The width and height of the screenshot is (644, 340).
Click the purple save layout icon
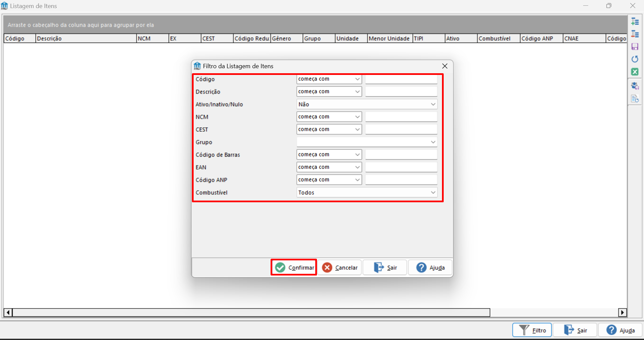pos(635,46)
